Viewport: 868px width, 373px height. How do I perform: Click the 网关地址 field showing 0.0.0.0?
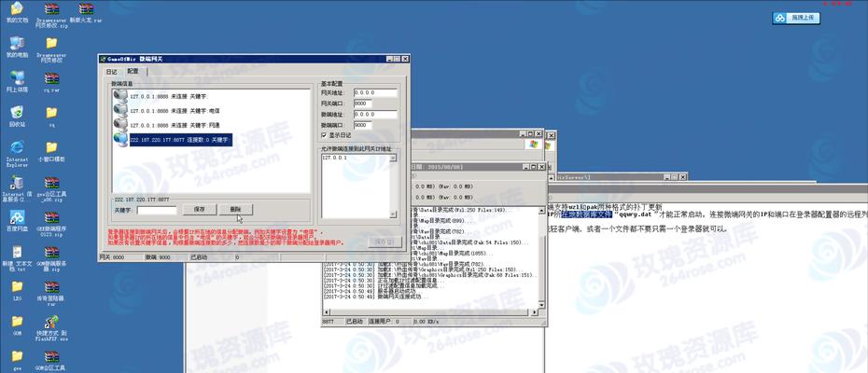[x=375, y=93]
